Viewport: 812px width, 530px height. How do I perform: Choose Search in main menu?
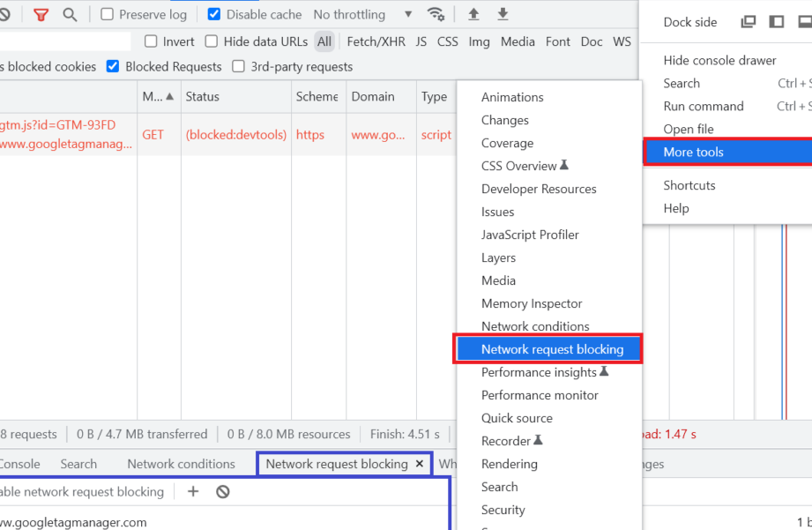click(x=728, y=84)
